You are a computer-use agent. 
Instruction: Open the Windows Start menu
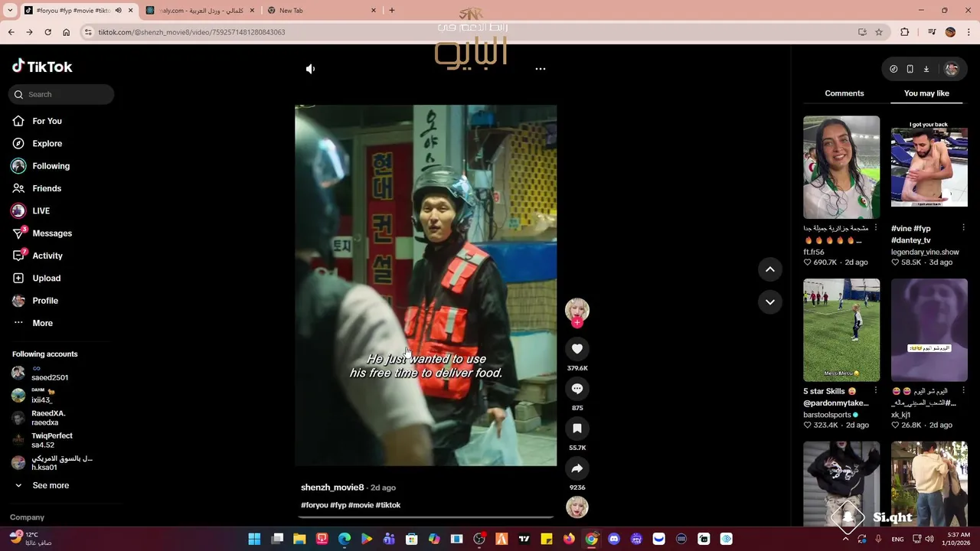coord(254,539)
